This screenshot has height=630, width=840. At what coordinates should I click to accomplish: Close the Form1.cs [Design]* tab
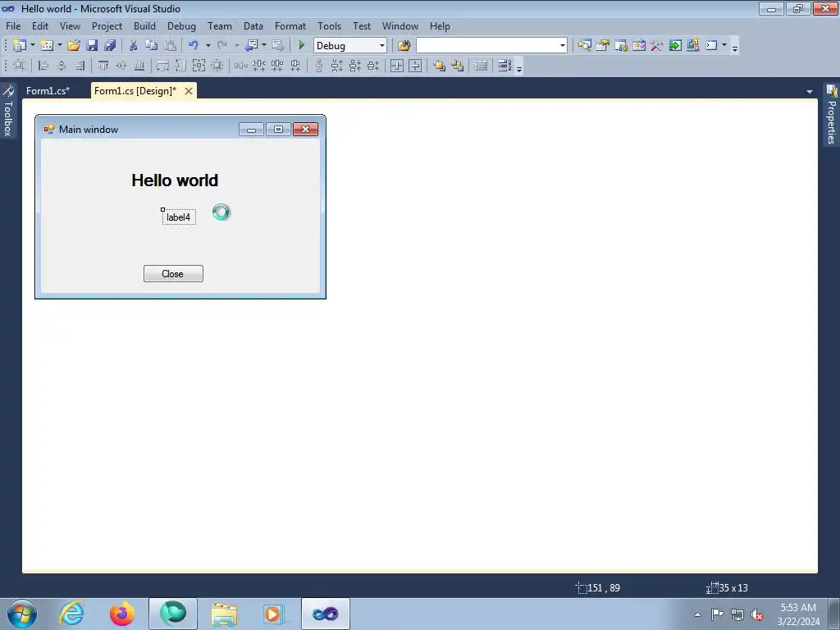(189, 91)
